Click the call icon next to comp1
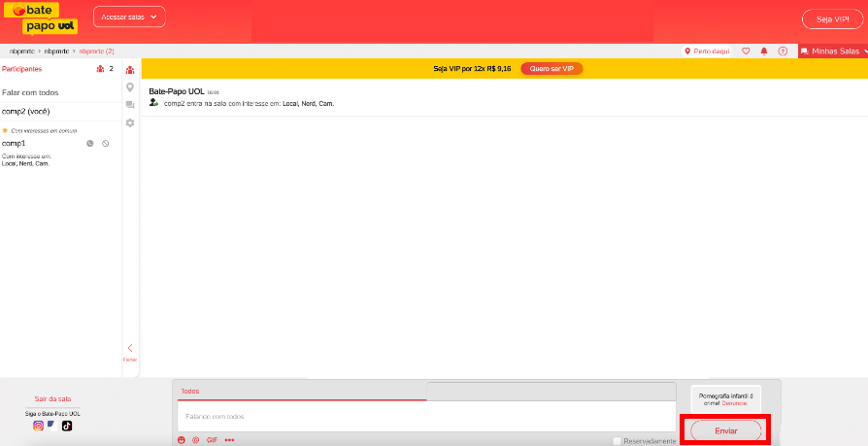 (89, 144)
